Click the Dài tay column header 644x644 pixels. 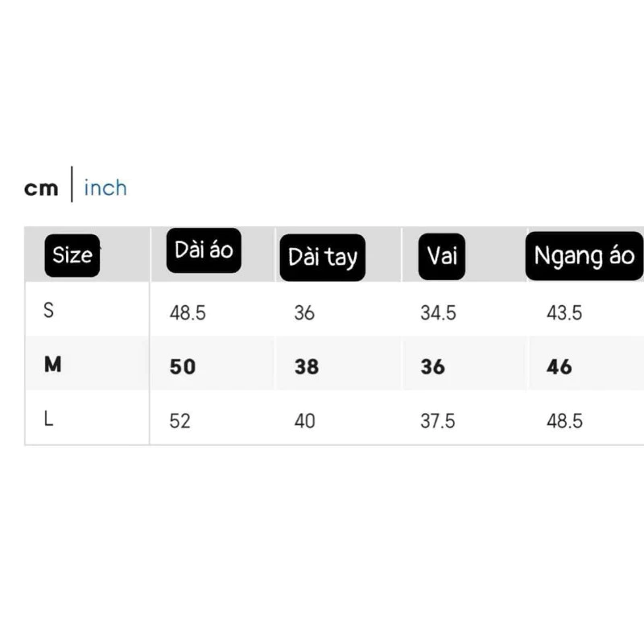coord(322,258)
